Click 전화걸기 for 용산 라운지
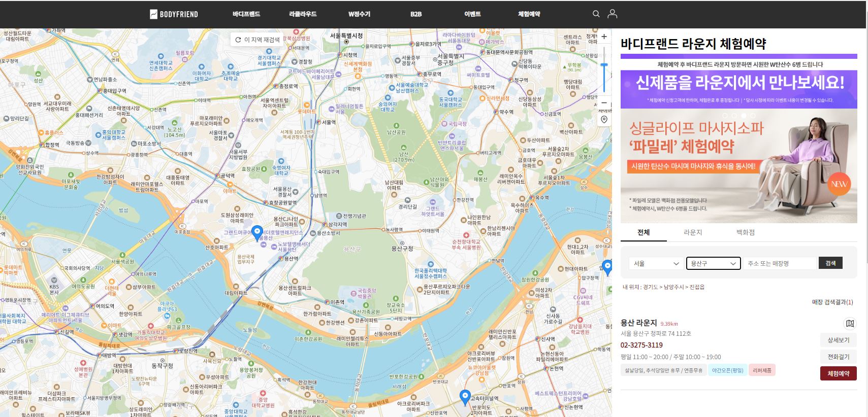This screenshot has width=868, height=417. (x=838, y=357)
